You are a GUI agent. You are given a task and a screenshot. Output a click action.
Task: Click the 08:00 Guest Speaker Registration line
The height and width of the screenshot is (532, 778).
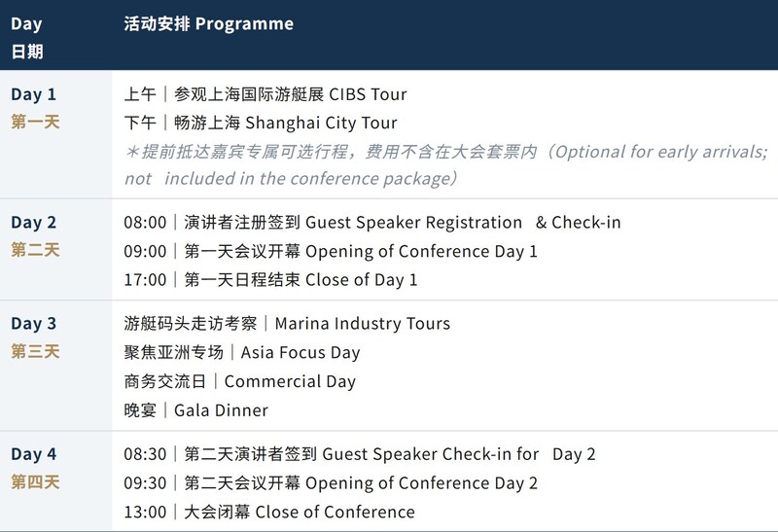[x=372, y=223]
